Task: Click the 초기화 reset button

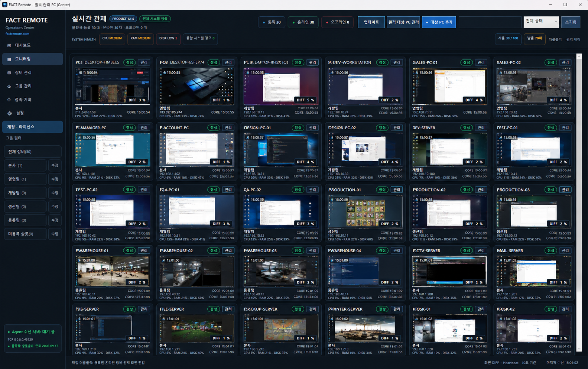Action: pos(571,22)
